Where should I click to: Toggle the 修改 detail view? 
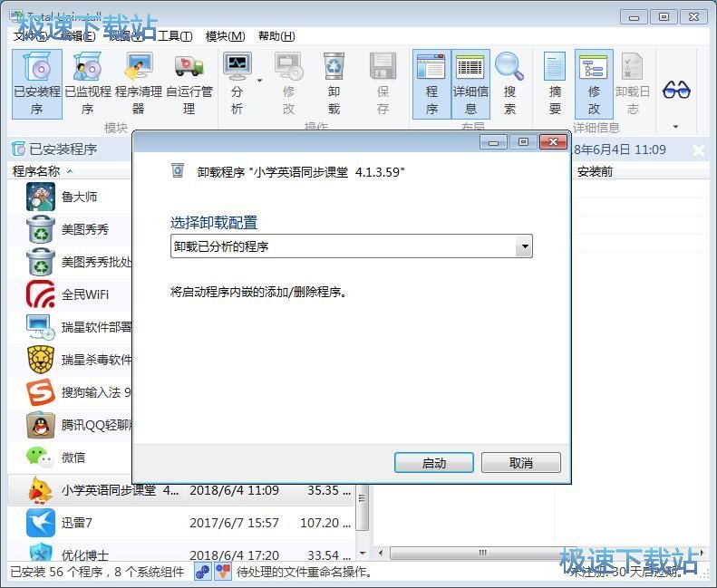pos(594,84)
